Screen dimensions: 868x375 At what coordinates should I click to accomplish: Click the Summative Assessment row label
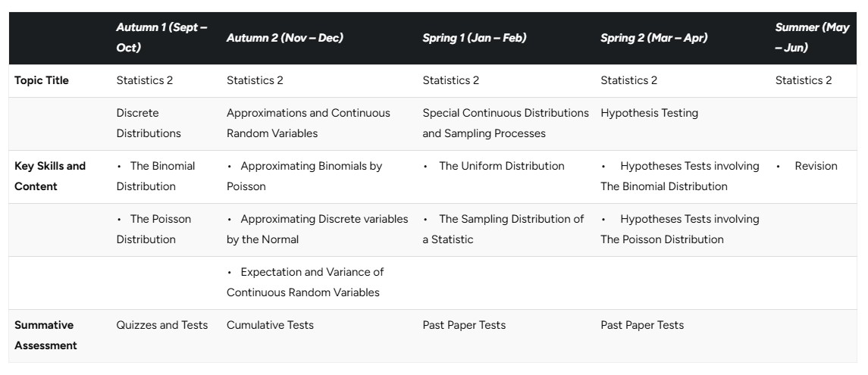[x=45, y=335]
